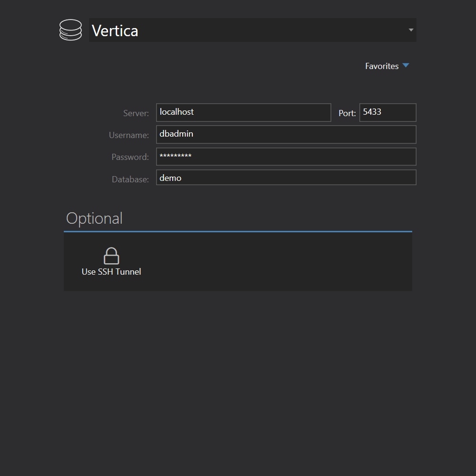Click inside the Database field showing demo
The height and width of the screenshot is (476, 476).
(286, 178)
